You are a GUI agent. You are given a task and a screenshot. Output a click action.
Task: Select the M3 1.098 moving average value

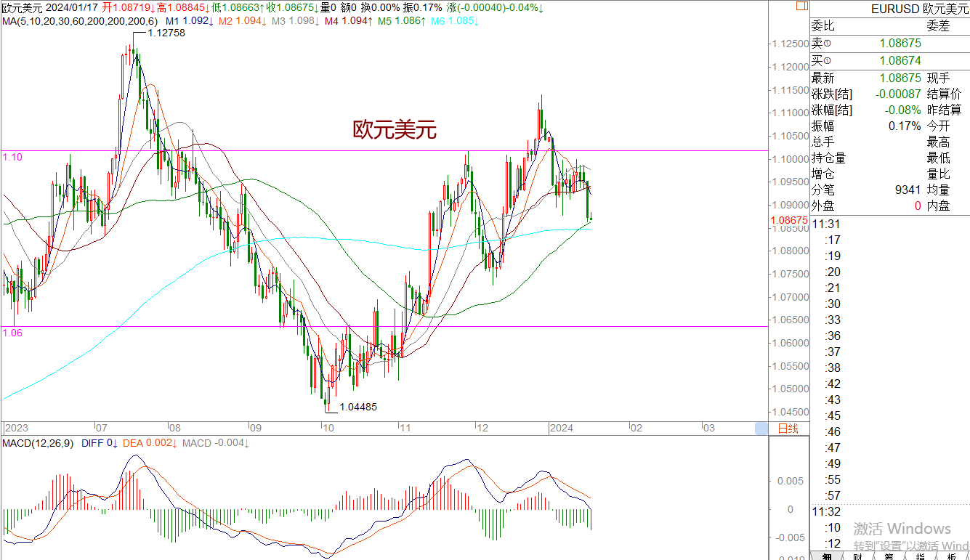click(x=296, y=21)
